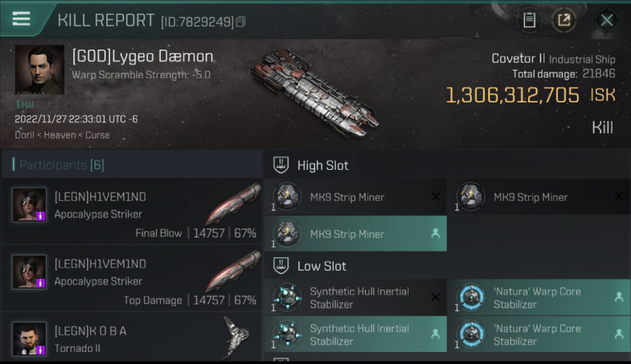View Lygeo Dæmon's character portrait
The width and height of the screenshot is (631, 364).
39,69
